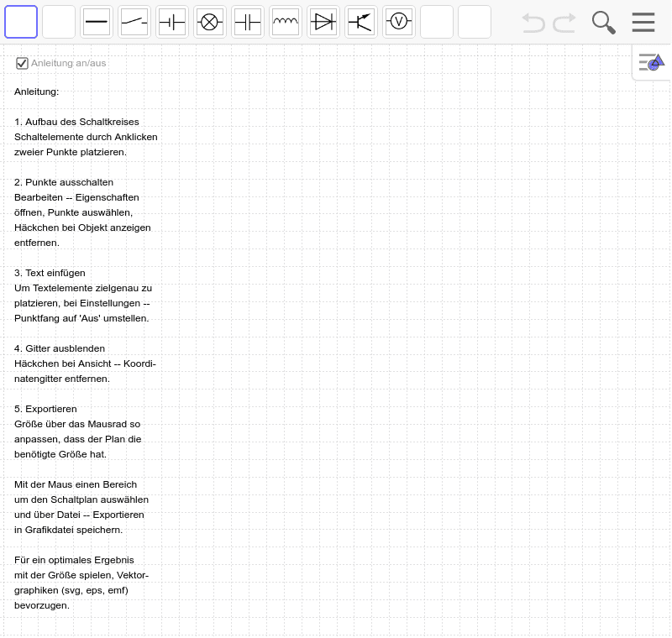Click 'zweier Punkte platzieren.' line
Viewport: 672px width, 638px height.
[x=71, y=152]
